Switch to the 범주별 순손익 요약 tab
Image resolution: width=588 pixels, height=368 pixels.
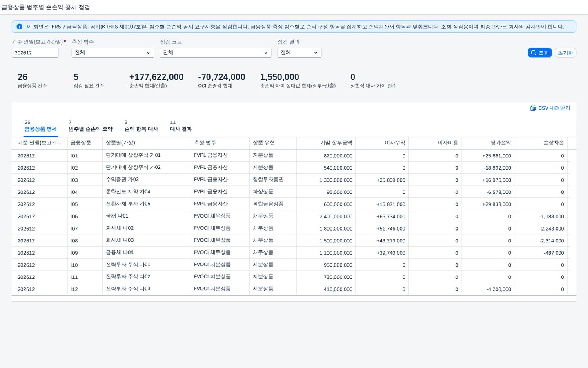tap(91, 126)
